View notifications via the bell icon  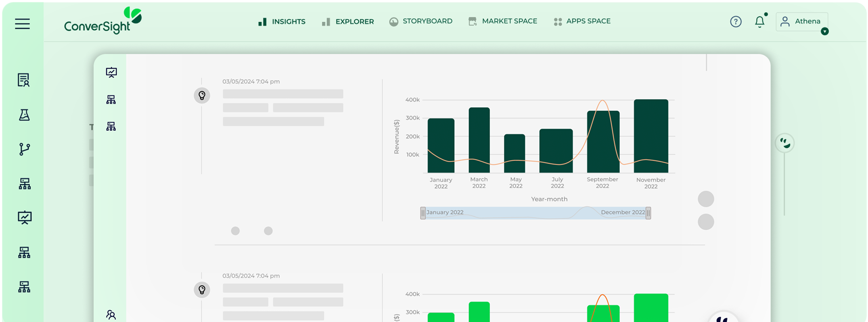[760, 21]
